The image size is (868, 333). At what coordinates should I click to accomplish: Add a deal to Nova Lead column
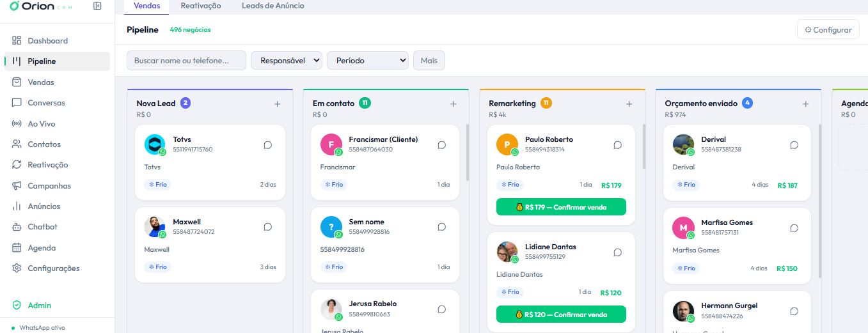277,104
